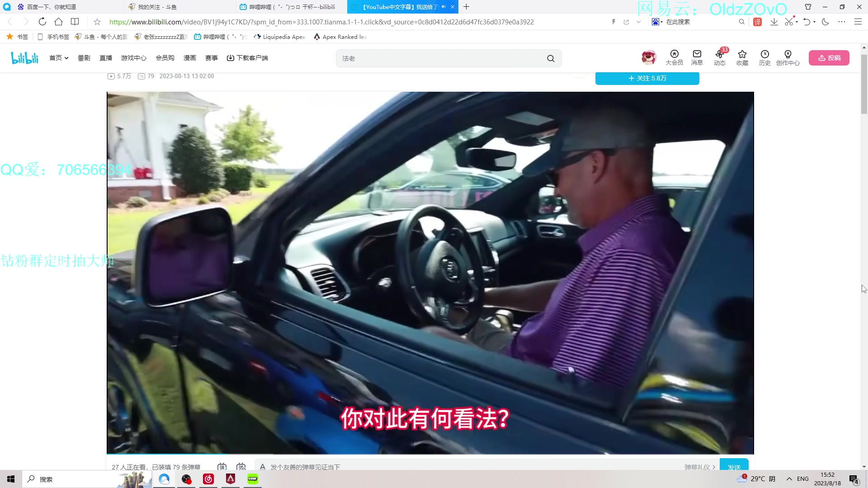The width and height of the screenshot is (868, 488).
Task: Open 动态 feed with 33 badge
Action: click(x=720, y=58)
